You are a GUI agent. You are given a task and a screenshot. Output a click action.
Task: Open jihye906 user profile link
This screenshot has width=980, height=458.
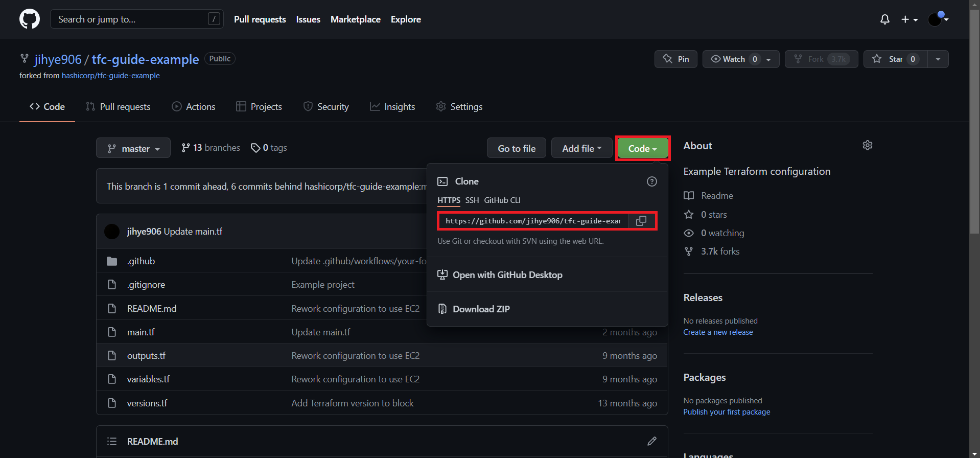point(58,60)
